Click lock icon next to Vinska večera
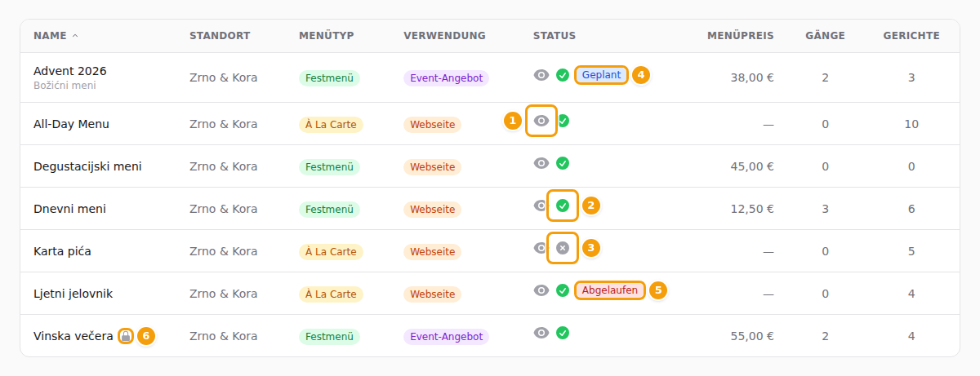 [125, 336]
